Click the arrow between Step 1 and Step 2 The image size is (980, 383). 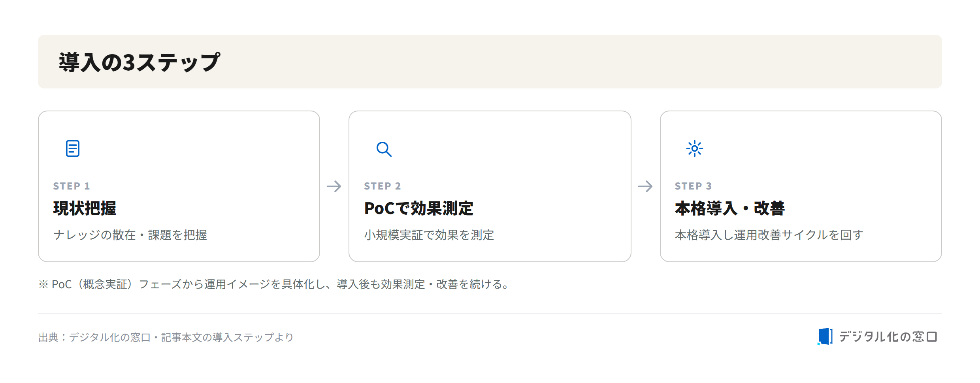(334, 186)
